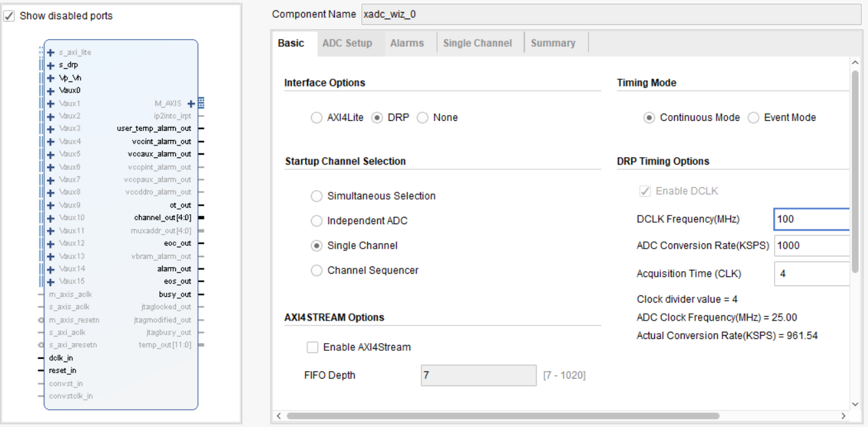The width and height of the screenshot is (868, 427).
Task: Open the ADC Setup tab
Action: [347, 43]
